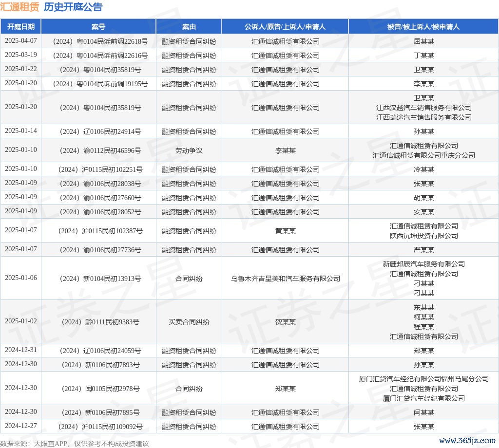The width and height of the screenshot is (499, 448).
Task: Select the date cell '2025-01-22'
Action: (21, 69)
